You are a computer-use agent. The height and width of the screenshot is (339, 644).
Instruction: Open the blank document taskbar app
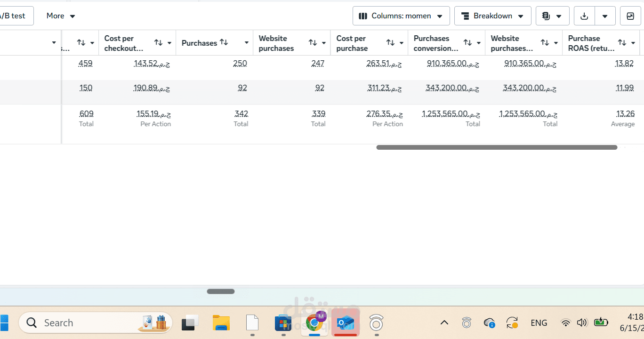pos(252,323)
